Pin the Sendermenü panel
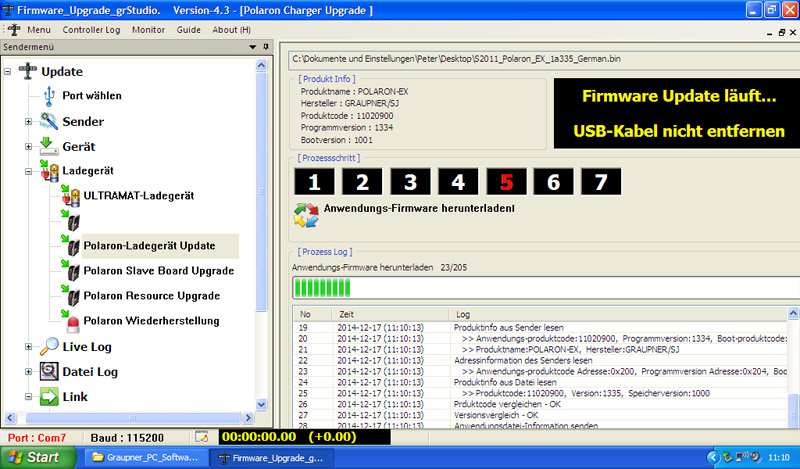800x469 pixels. [266, 46]
